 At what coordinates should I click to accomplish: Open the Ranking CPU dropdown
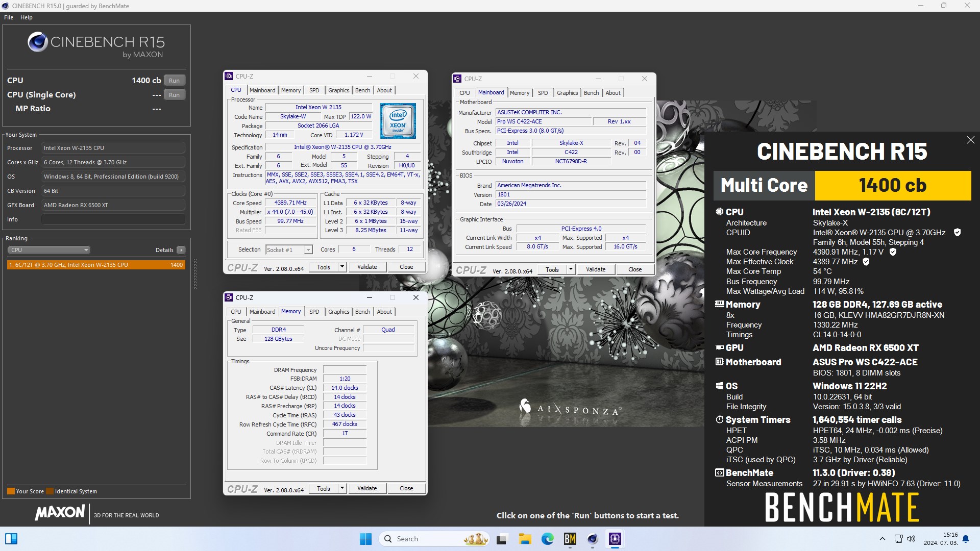[49, 250]
